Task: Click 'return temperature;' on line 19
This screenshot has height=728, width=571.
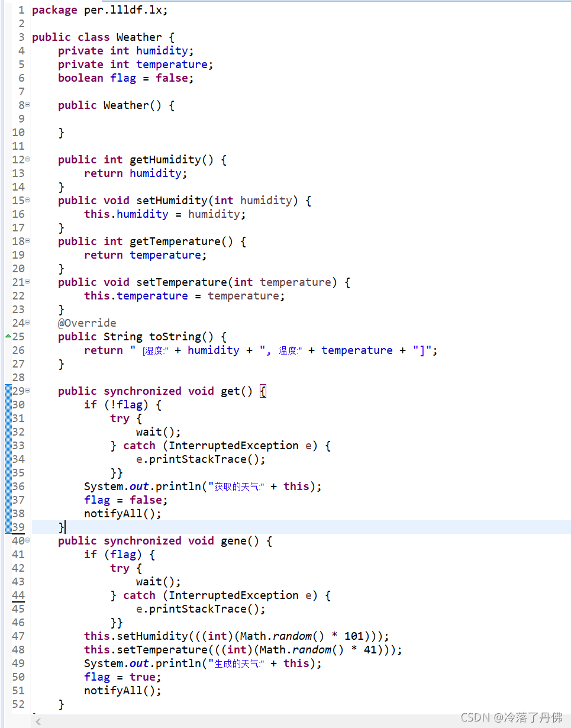Action: coord(146,255)
